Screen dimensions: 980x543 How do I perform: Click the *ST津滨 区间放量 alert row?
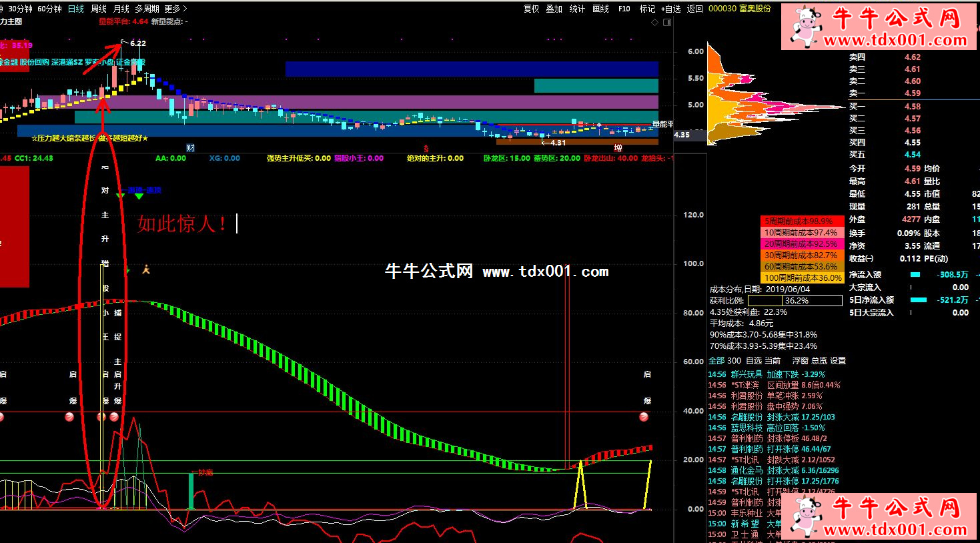click(775, 385)
